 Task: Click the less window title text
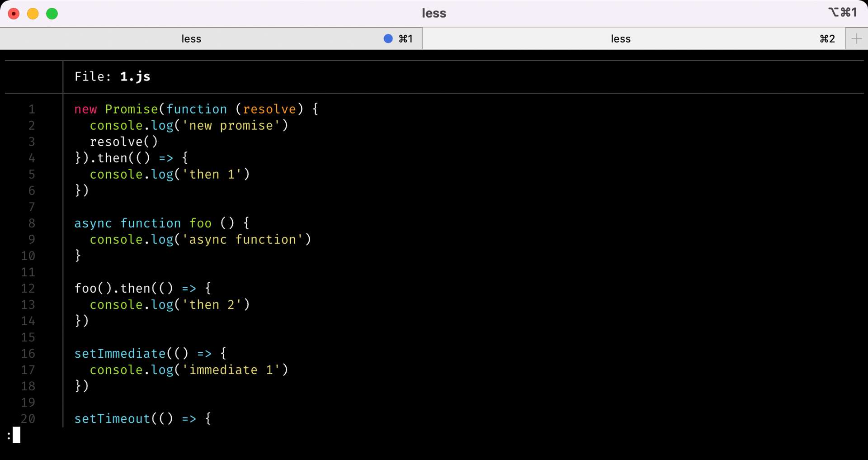[434, 13]
